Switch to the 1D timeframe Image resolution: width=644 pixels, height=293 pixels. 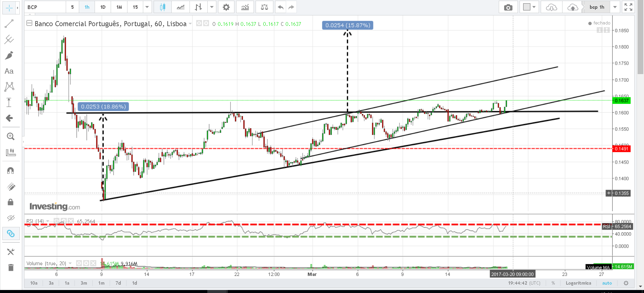tap(103, 7)
